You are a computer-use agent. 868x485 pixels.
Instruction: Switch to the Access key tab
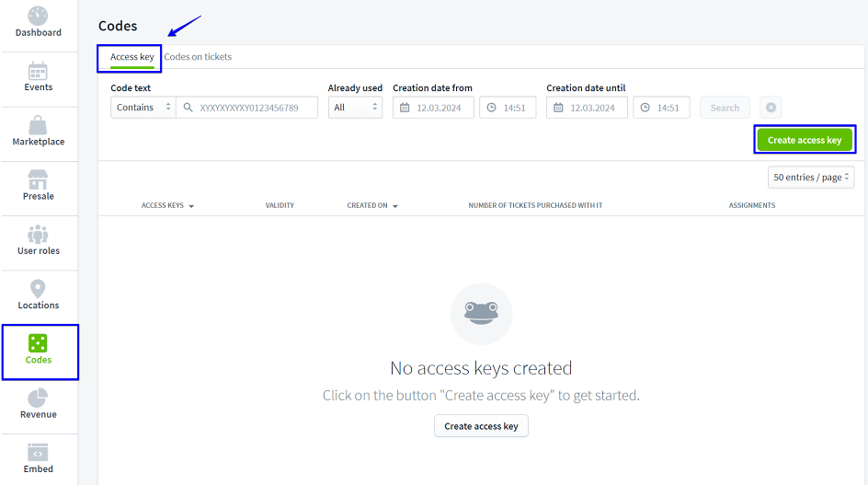(131, 57)
